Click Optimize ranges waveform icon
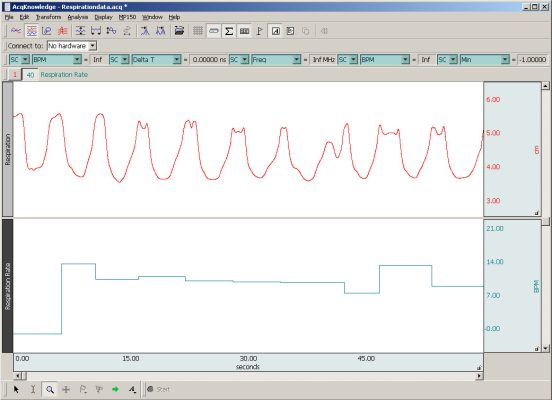This screenshot has width=552, height=400. click(x=111, y=31)
